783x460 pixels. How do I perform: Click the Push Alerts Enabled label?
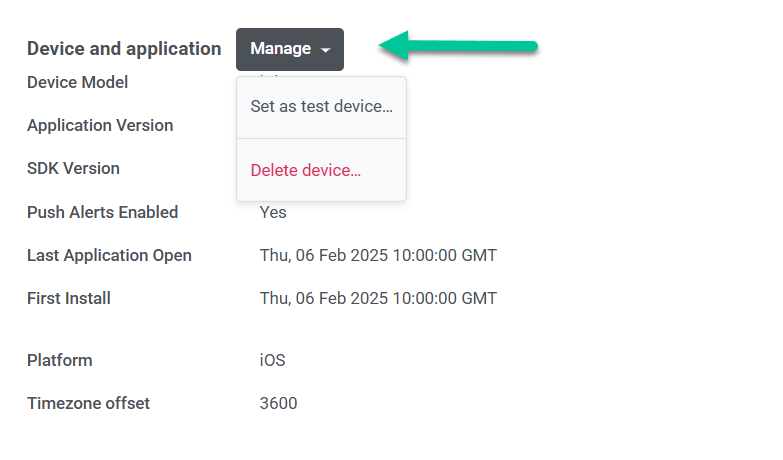[x=102, y=212]
